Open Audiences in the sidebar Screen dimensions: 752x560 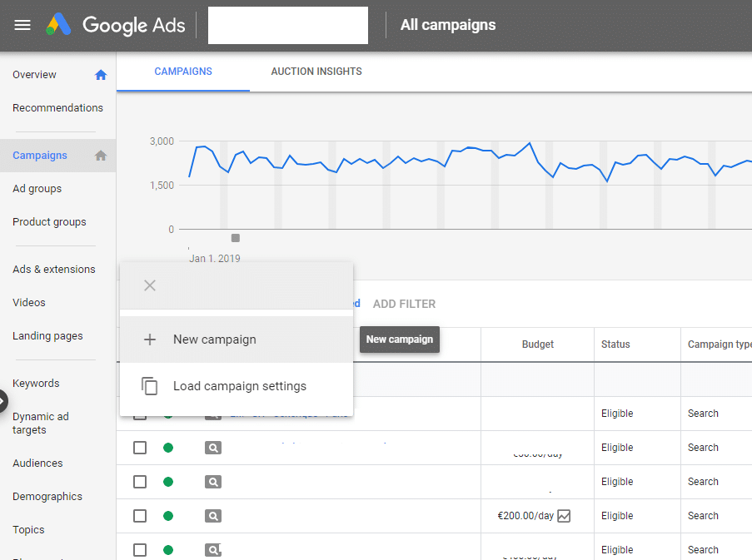37,463
